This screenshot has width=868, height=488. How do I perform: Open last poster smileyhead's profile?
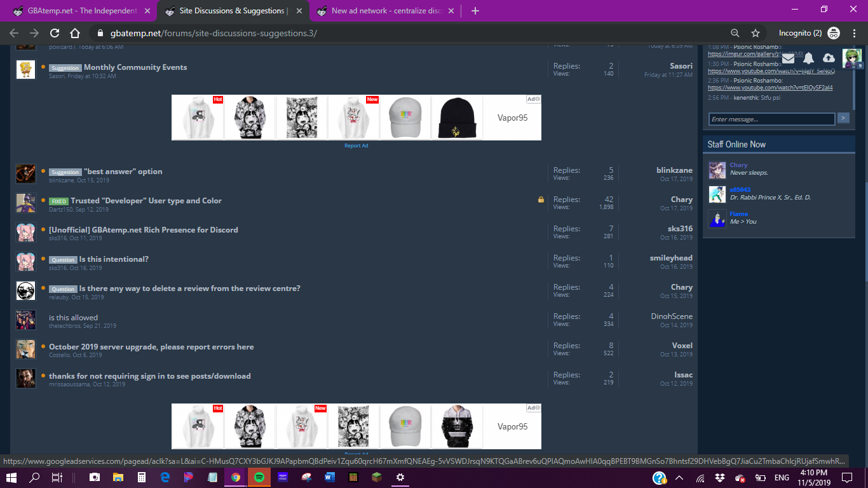point(671,258)
